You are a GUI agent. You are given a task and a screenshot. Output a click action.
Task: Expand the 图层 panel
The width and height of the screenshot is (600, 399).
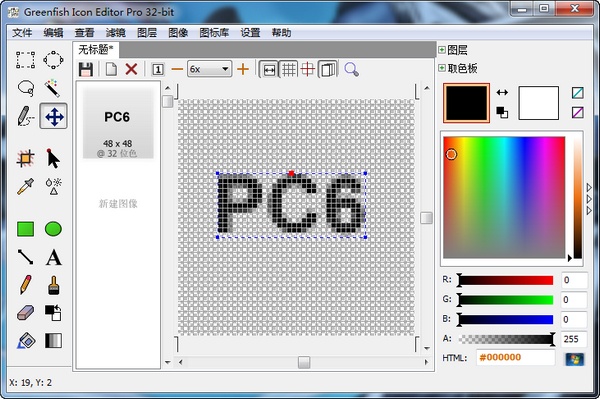(442, 50)
